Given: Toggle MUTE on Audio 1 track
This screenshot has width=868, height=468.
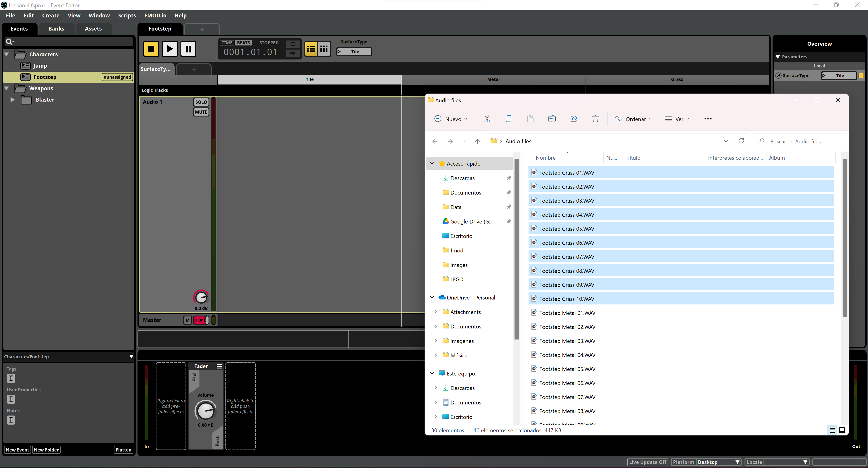Looking at the screenshot, I should pos(201,112).
